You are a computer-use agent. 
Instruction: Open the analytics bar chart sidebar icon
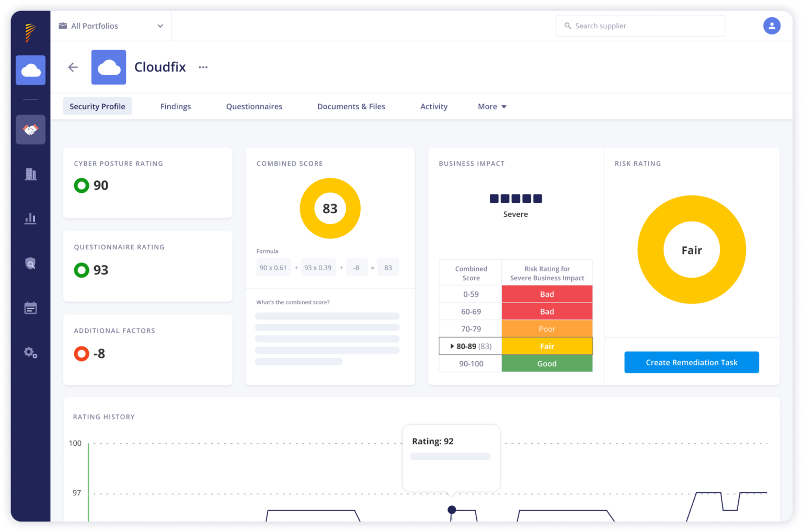30,218
